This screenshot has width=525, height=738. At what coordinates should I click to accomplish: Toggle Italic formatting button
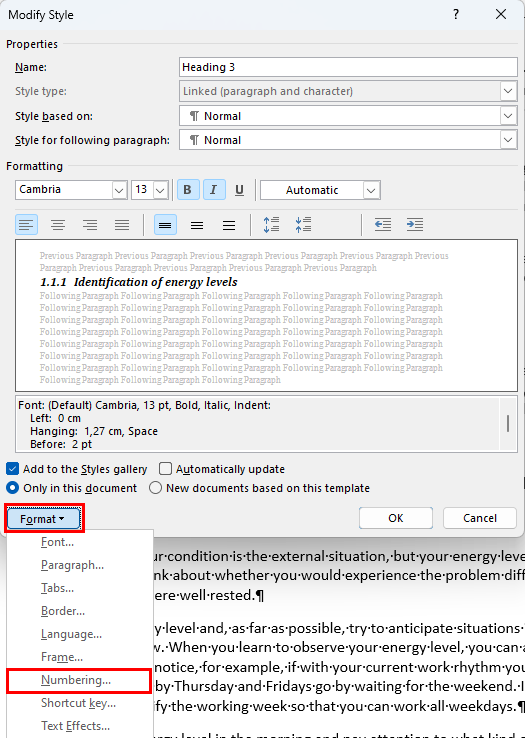[x=213, y=190]
